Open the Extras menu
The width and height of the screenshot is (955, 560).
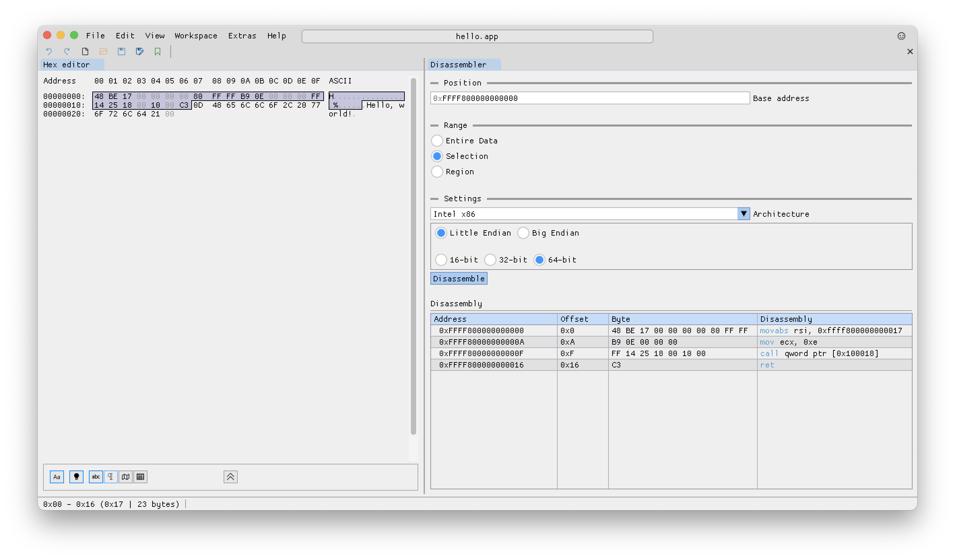click(242, 36)
